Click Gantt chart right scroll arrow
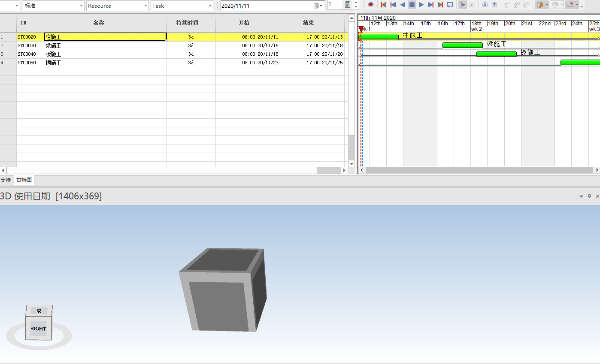This screenshot has height=364, width=600. pyautogui.click(x=597, y=170)
